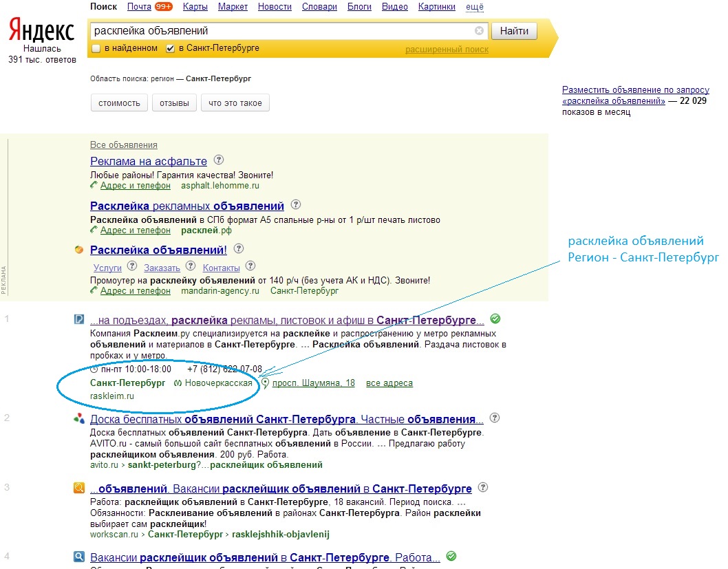The height and width of the screenshot is (569, 728).
Task: Click the 'все адреса' link
Action: coord(389,383)
